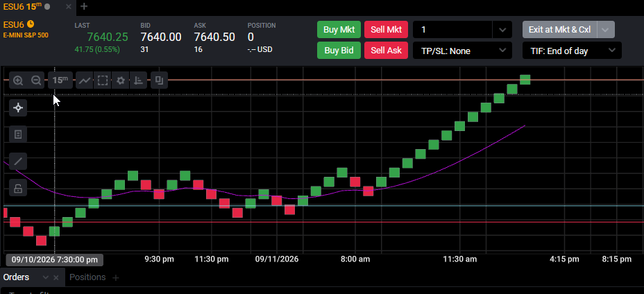Close the ESU6 15m tab
Image resolution: width=644 pixels, height=294 pixels.
[69, 6]
